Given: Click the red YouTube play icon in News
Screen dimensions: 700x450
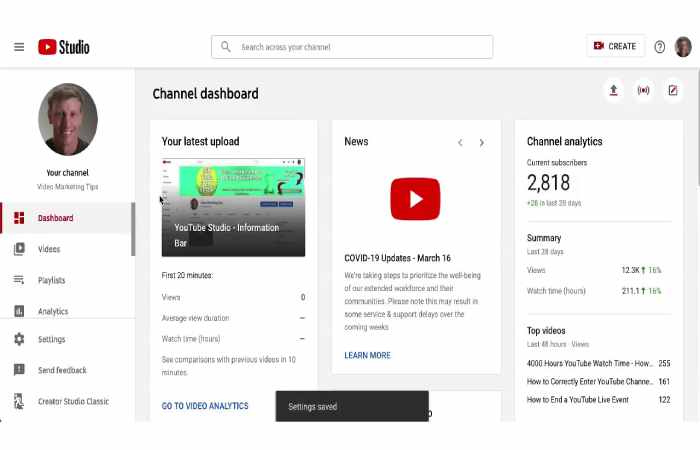Looking at the screenshot, I should tap(415, 199).
